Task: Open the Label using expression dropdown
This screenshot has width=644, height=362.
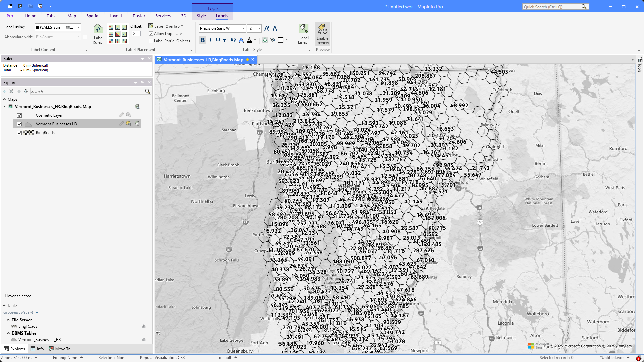Action: point(79,27)
